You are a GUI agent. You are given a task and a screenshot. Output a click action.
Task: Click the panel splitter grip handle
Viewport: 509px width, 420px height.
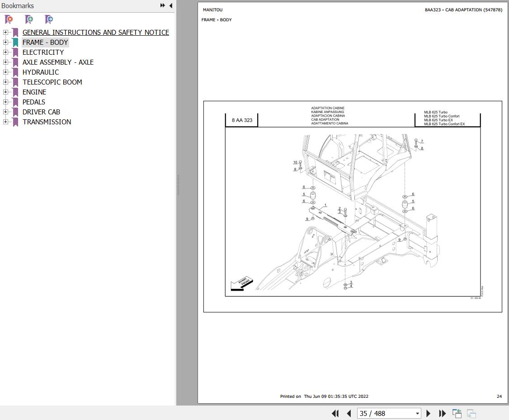point(178,185)
